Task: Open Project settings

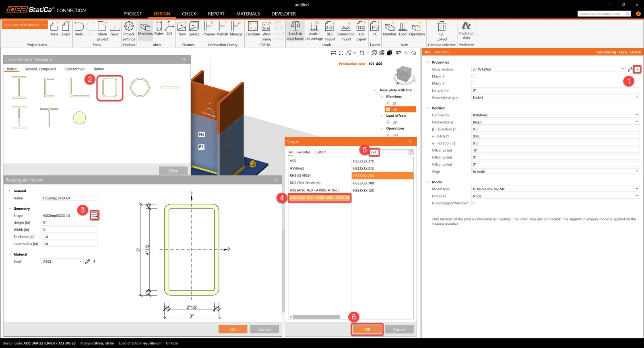Action: pos(129,31)
